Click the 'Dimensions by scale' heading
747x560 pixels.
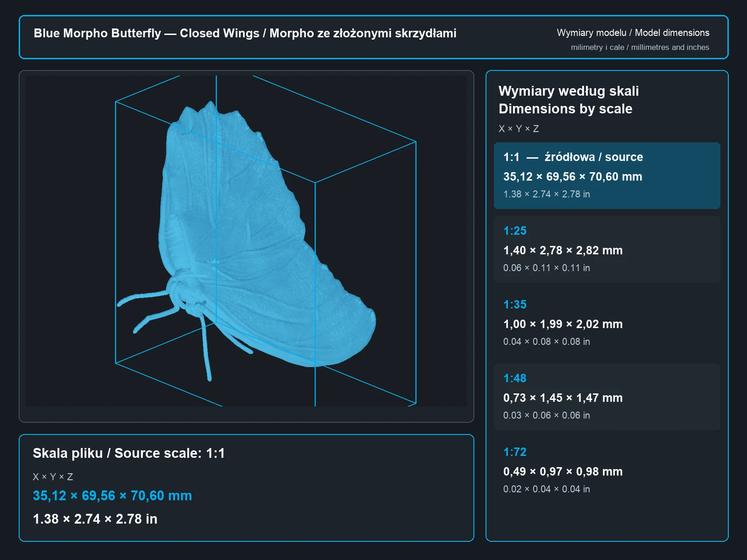coord(565,109)
